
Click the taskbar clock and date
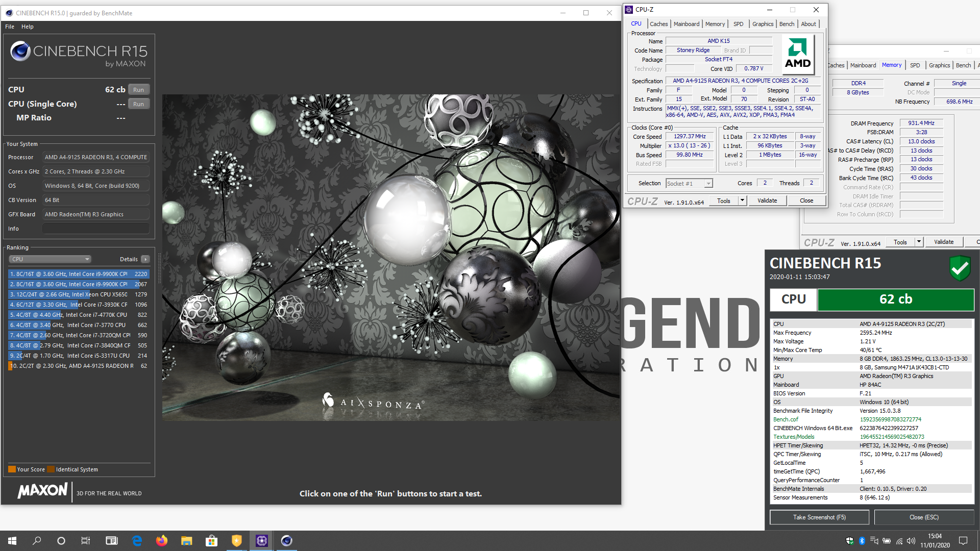(935, 541)
